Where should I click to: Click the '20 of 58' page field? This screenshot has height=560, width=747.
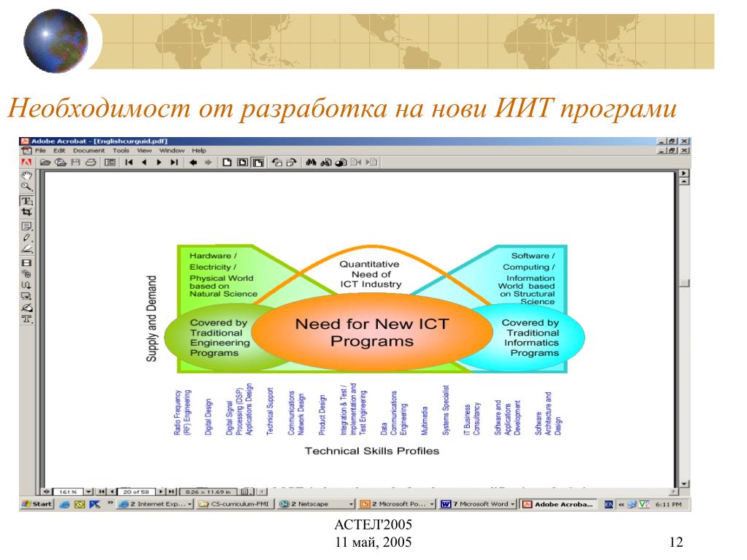[136, 491]
